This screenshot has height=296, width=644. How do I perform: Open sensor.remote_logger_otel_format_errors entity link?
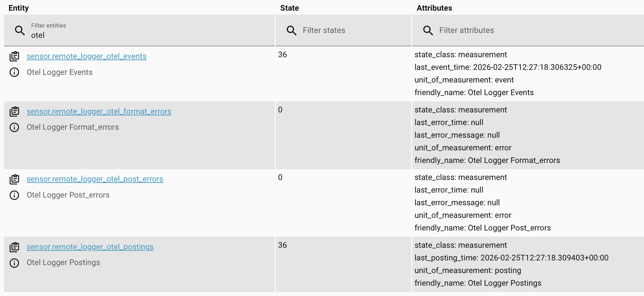tap(99, 111)
